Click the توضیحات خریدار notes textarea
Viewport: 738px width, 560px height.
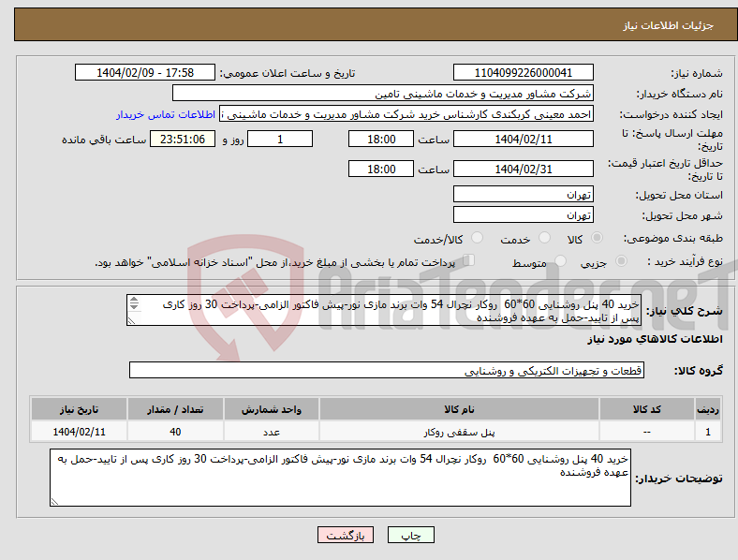tap(340, 478)
